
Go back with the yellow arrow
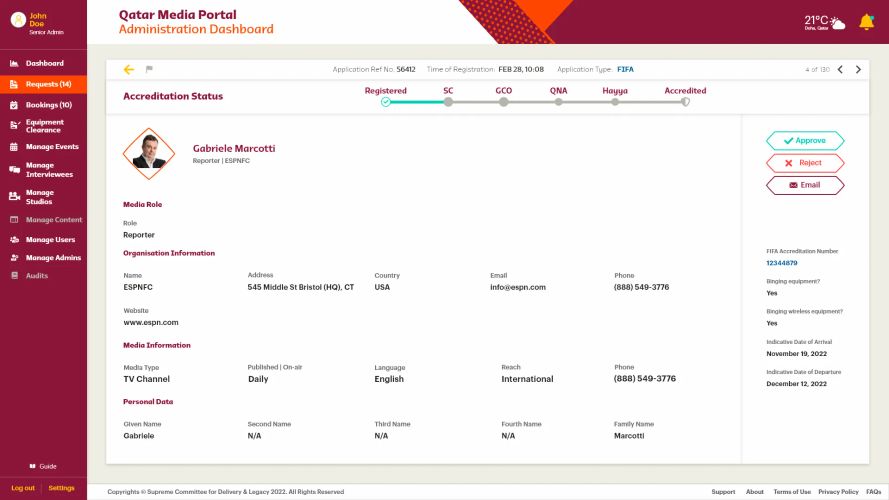(x=129, y=69)
